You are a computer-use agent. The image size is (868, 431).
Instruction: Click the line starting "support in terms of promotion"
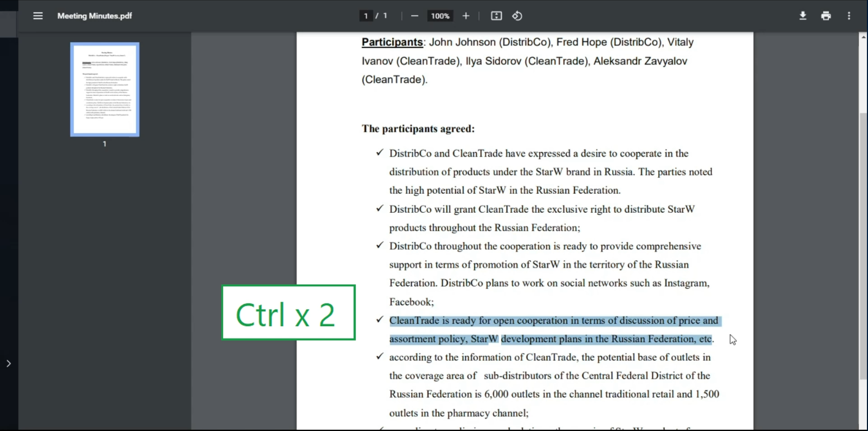(x=539, y=265)
